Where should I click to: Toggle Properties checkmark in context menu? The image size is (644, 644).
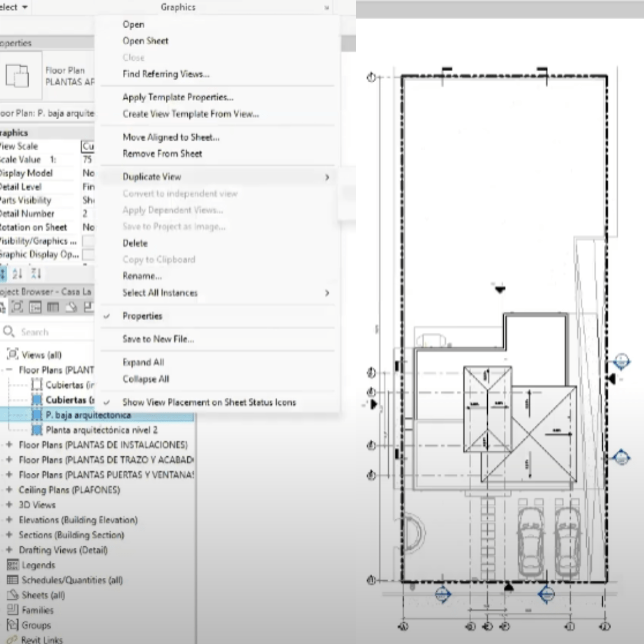pyautogui.click(x=142, y=316)
